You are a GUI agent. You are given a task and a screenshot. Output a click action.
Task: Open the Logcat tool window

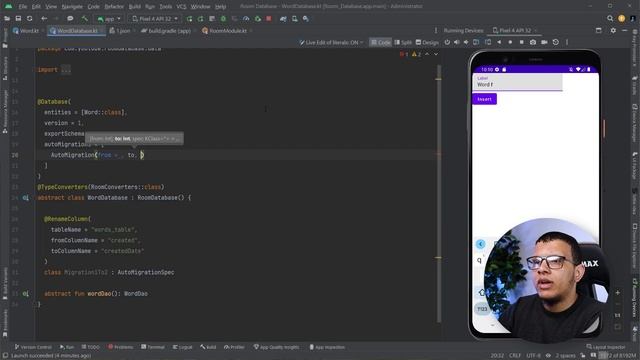pyautogui.click(x=182, y=347)
